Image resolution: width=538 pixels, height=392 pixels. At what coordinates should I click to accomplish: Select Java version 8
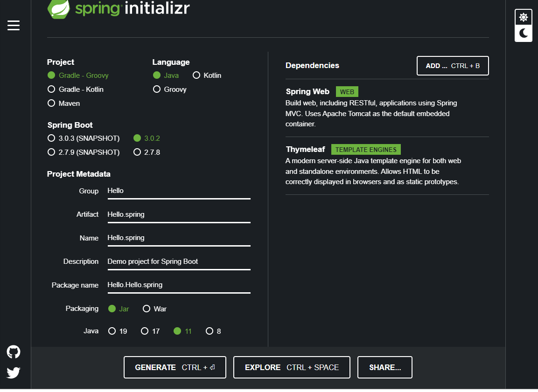click(213, 331)
